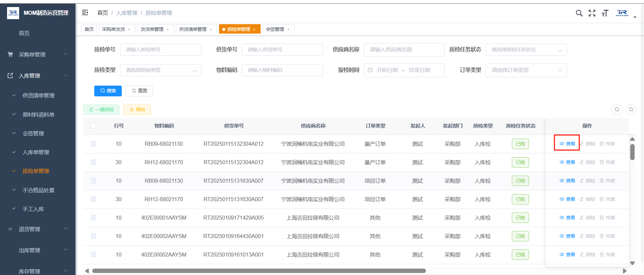This screenshot has width=644, height=275.
Task: Open 不合格品处置 in sidebar
Action: point(38,190)
